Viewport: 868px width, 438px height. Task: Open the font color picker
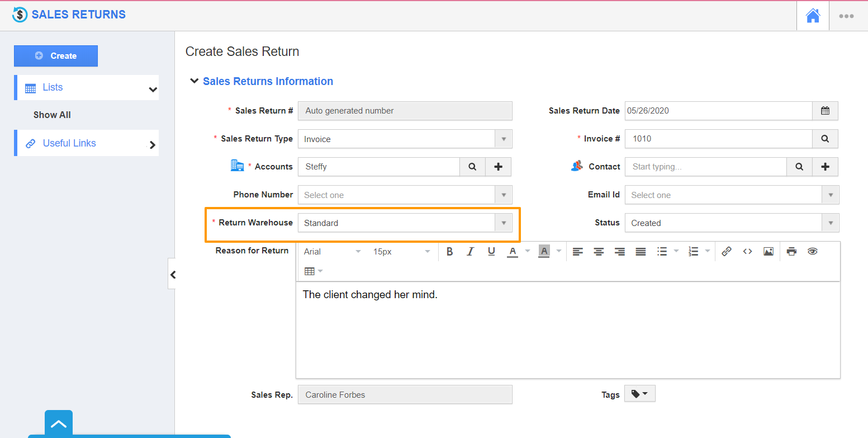tap(513, 252)
